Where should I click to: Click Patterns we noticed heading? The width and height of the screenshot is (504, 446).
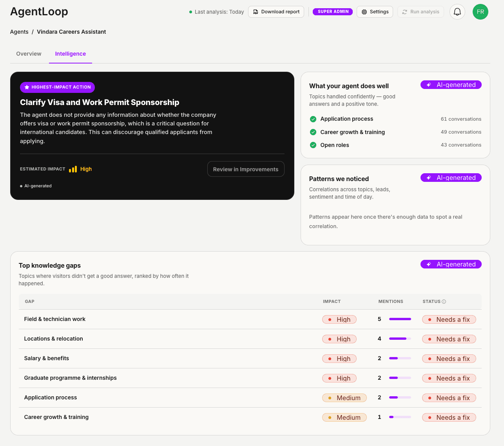tap(339, 179)
